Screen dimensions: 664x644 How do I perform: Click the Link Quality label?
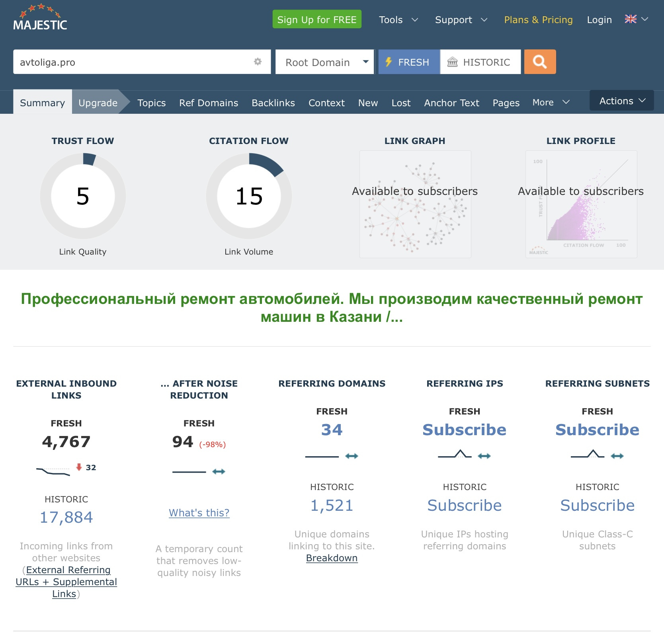[83, 252]
